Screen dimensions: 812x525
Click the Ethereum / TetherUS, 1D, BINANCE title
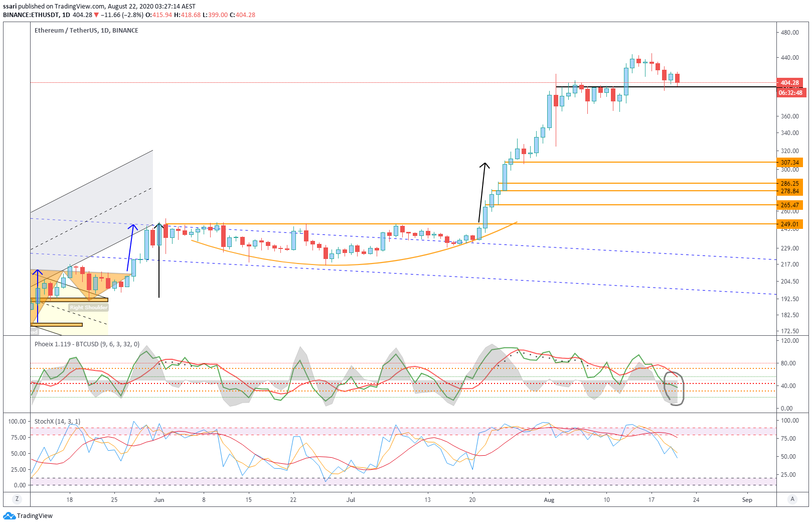(86, 31)
